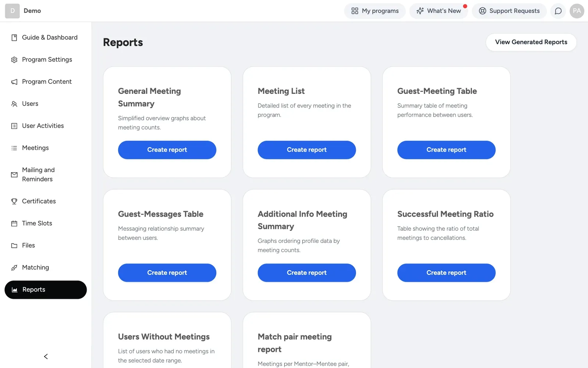Open My programs from the header
The width and height of the screenshot is (588, 368).
[x=375, y=11]
